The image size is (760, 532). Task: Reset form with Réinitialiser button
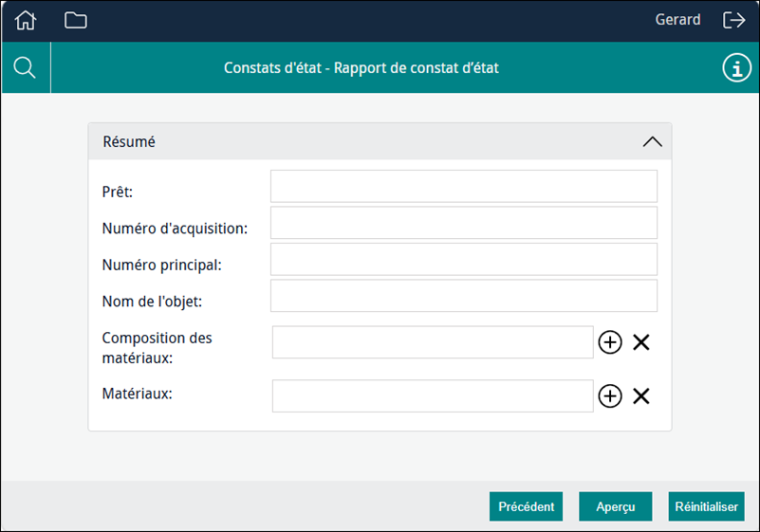(706, 506)
